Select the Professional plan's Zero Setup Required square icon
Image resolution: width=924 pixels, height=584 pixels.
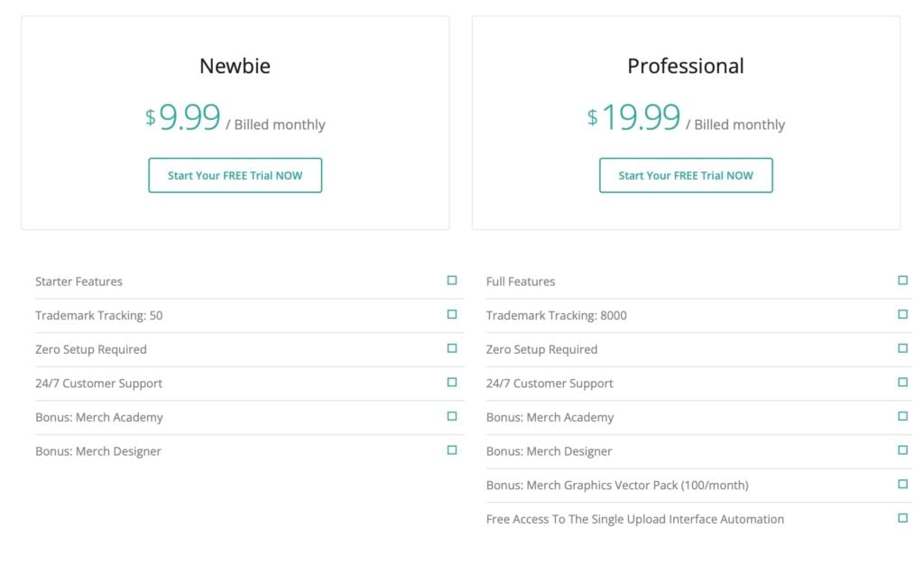[x=902, y=348]
